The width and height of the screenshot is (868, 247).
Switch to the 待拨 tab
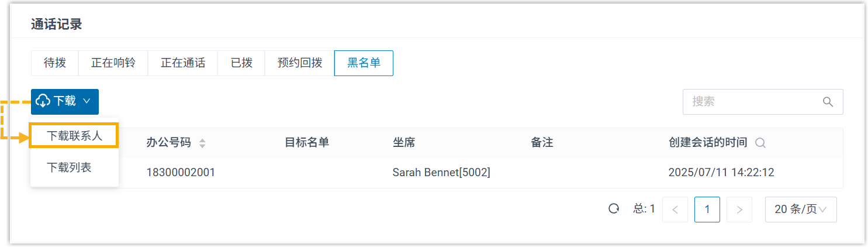[55, 63]
